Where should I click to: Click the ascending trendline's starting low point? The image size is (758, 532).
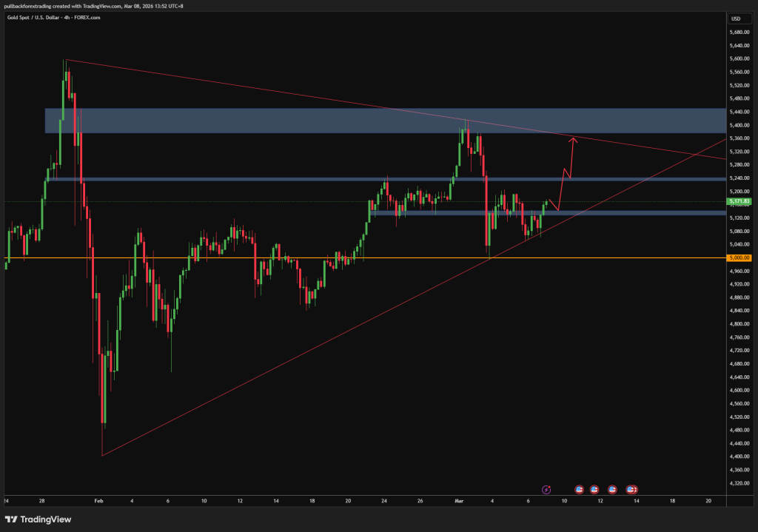[x=102, y=455]
